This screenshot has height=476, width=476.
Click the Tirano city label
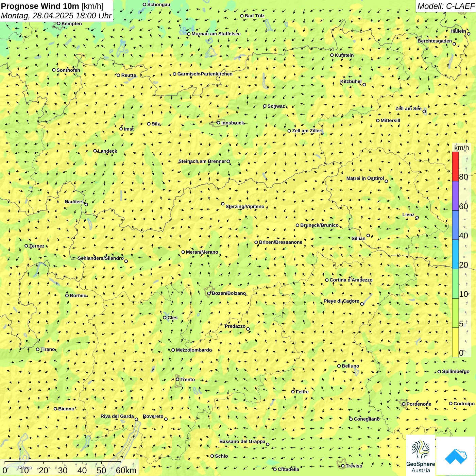click(x=48, y=349)
